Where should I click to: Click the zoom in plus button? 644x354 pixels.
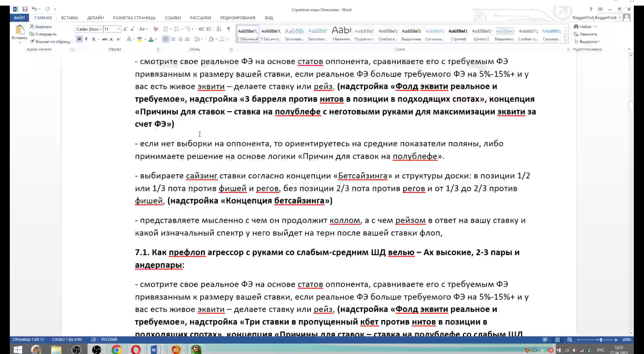coord(616,340)
